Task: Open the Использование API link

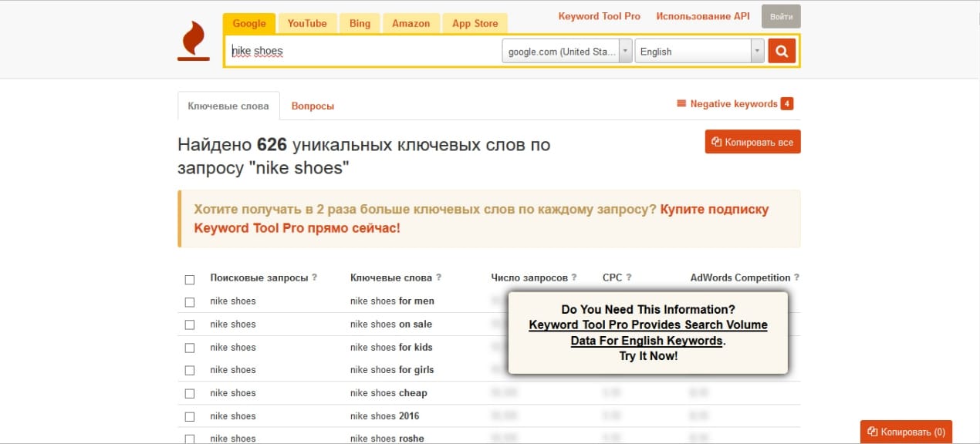Action: [703, 16]
